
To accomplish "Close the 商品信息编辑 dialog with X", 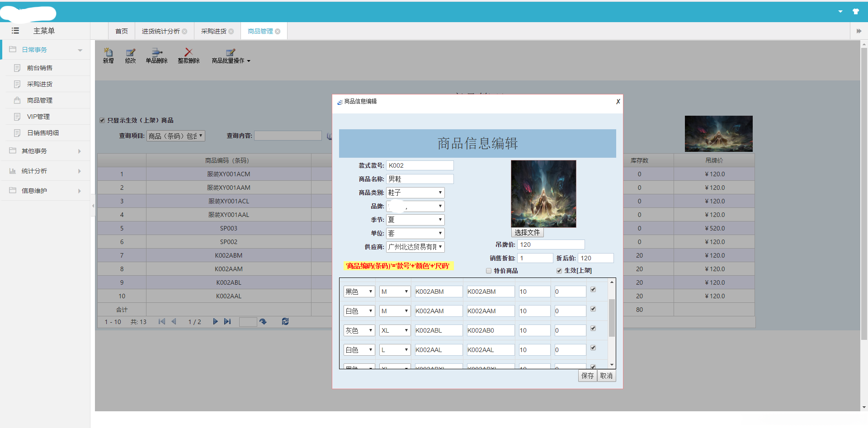I will tap(618, 102).
